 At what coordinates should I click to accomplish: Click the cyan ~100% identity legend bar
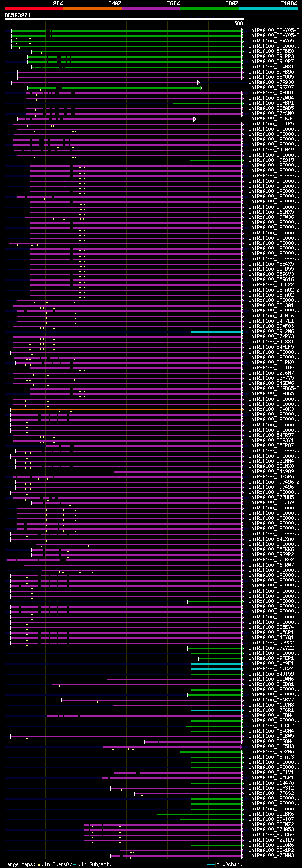268,8
